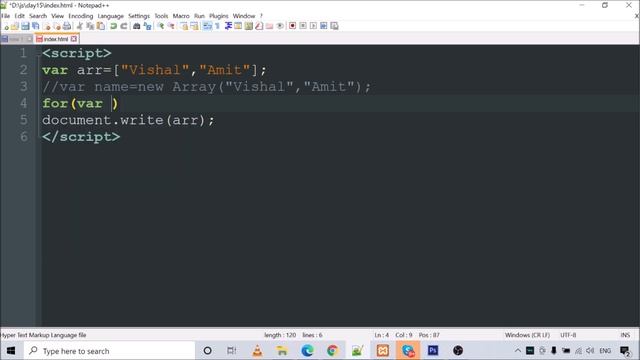Click the Windows taskbar search box
640x360 pixels.
click(109, 351)
